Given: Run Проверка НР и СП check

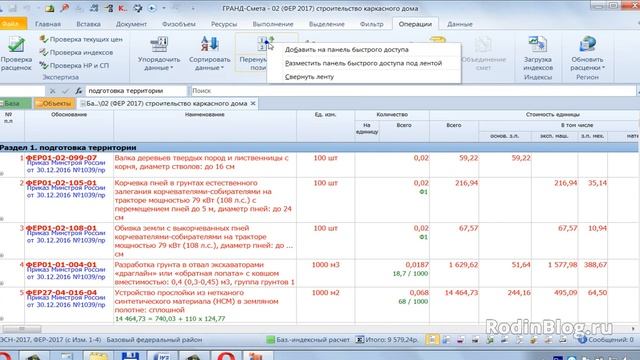Looking at the screenshot, I should click(x=74, y=65).
